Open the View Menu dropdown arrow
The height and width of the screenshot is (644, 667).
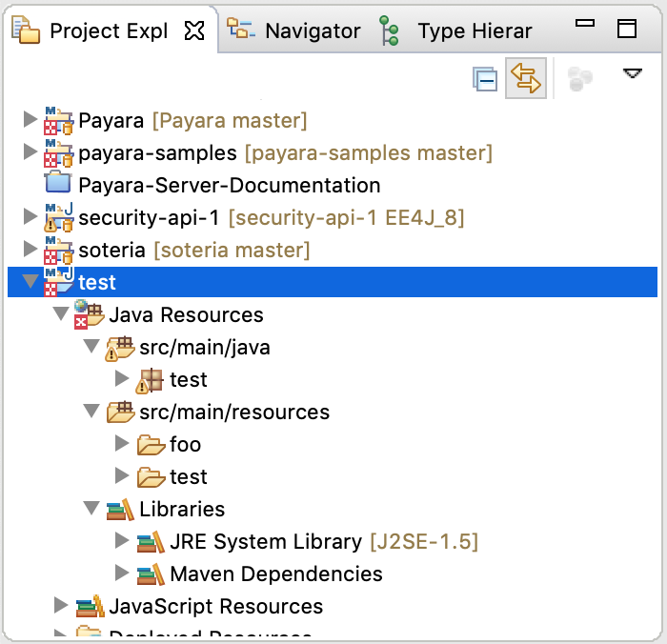coord(633,73)
